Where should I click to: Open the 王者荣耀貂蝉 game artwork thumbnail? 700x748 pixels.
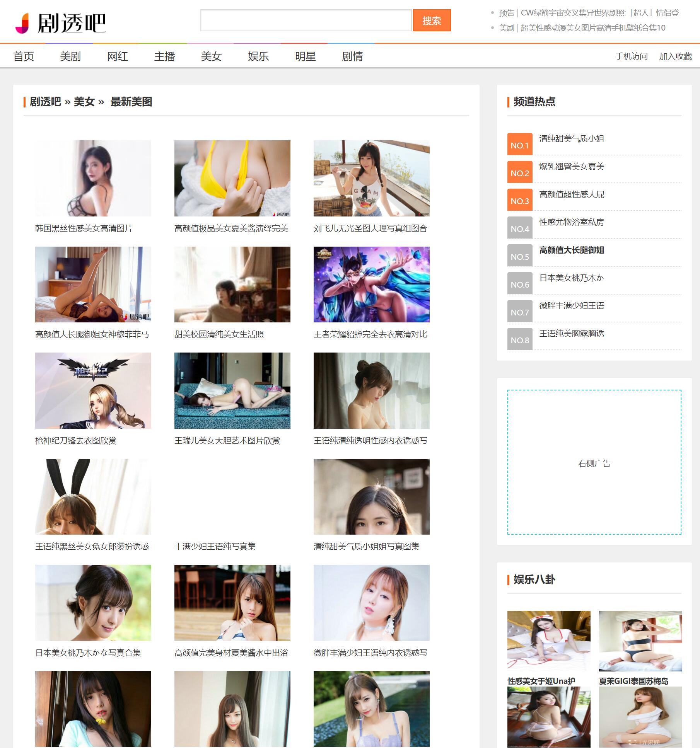371,285
